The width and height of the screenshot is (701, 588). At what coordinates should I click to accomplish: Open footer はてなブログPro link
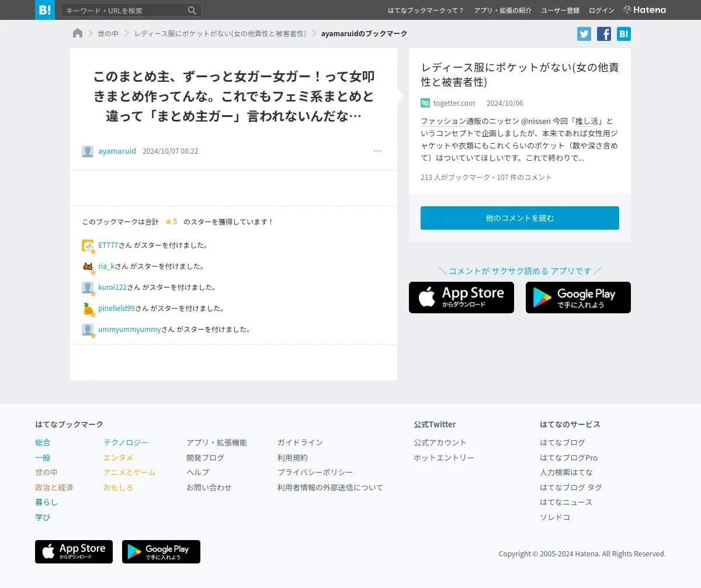pyautogui.click(x=568, y=458)
